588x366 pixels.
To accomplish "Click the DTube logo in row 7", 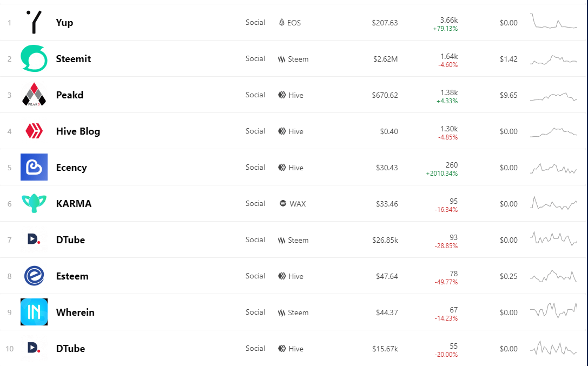I will (34, 239).
